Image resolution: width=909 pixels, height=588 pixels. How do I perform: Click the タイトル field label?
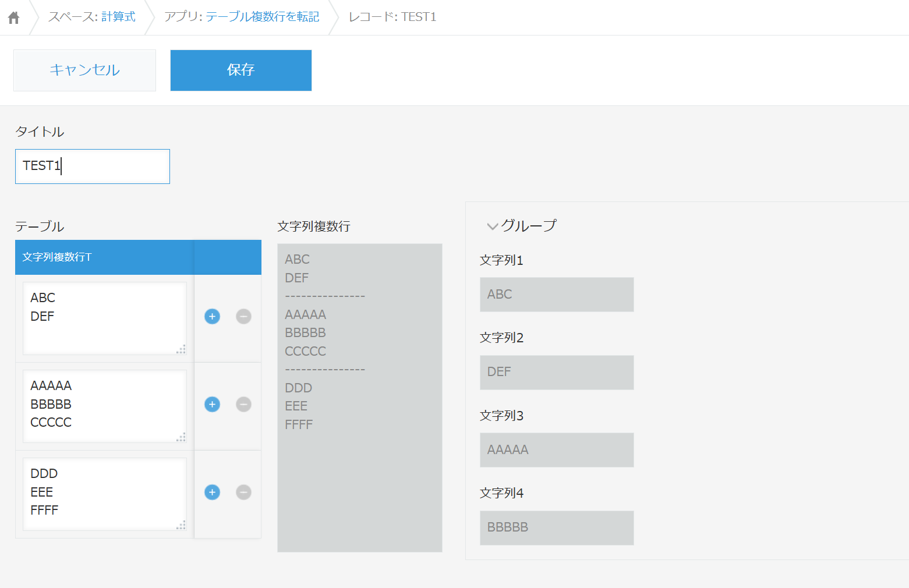pyautogui.click(x=40, y=132)
